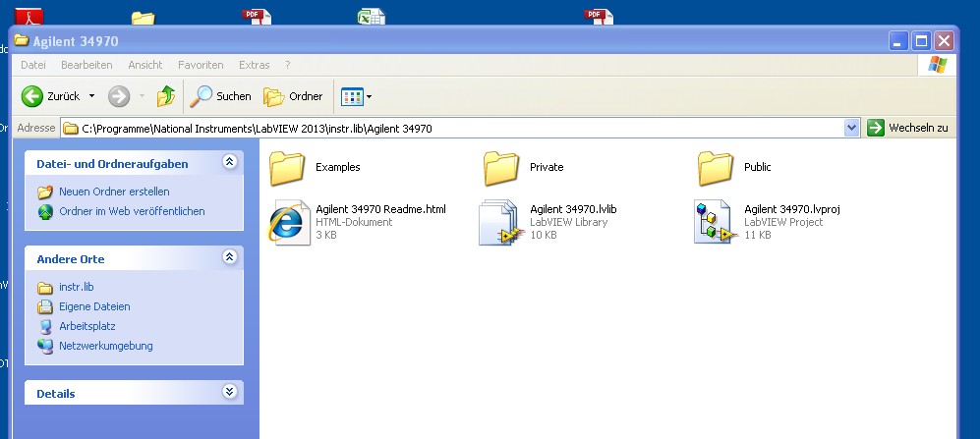Click Ordner im Web veröffentlichen globe icon
This screenshot has height=439, width=980.
coord(45,212)
